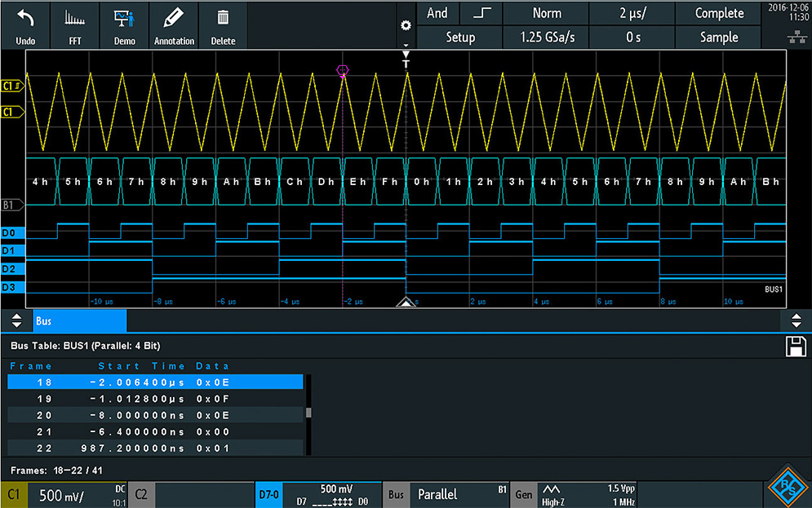
Task: Select frame 20 row in bus table
Action: (x=155, y=415)
